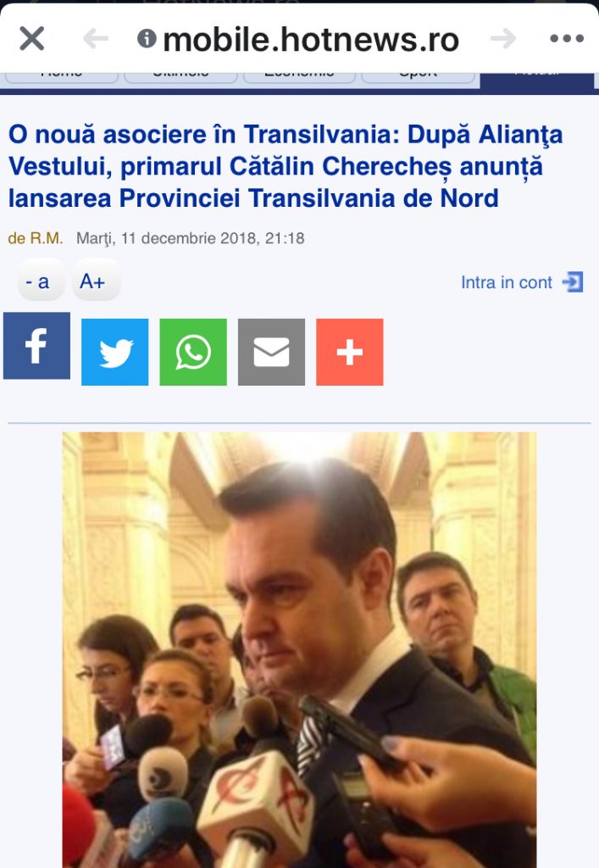This screenshot has width=599, height=868.
Task: Go back using the left arrow
Action: coord(96,39)
